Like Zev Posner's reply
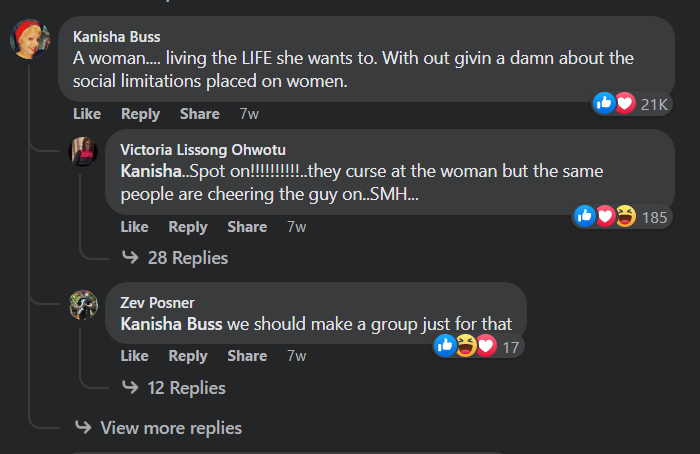The width and height of the screenshot is (700, 454). pyautogui.click(x=134, y=356)
